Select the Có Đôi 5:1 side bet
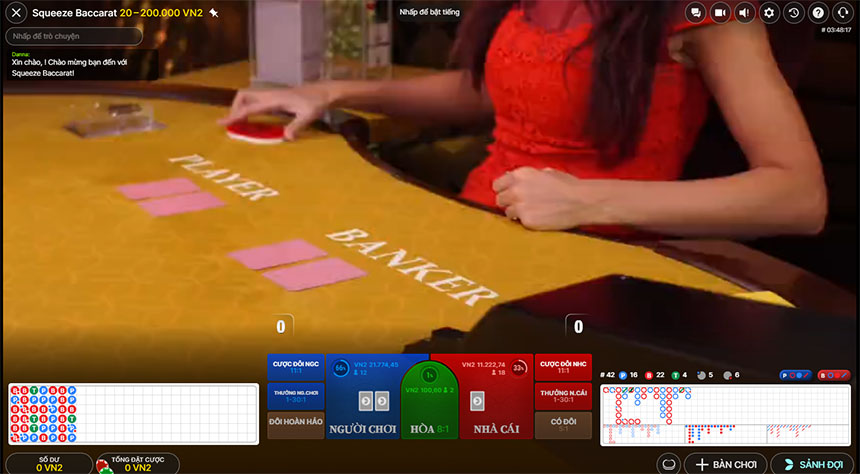Image resolution: width=860 pixels, height=474 pixels. 563,425
